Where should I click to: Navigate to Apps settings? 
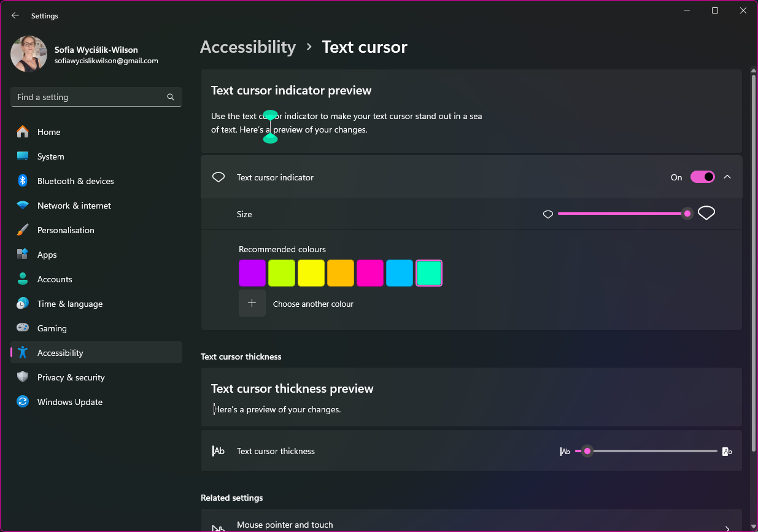(x=96, y=255)
